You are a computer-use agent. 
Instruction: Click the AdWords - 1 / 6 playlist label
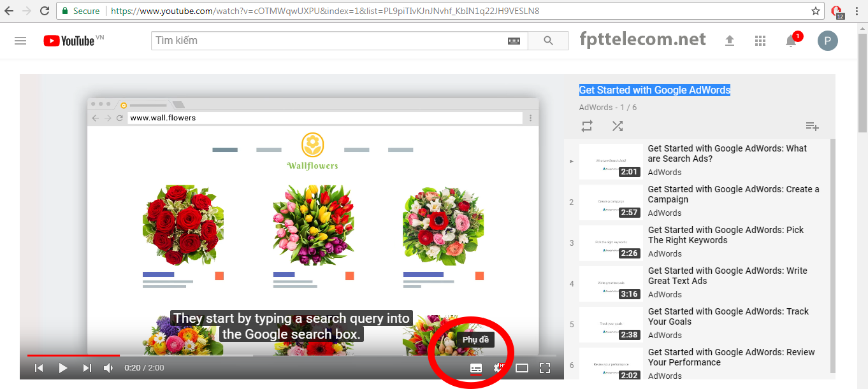point(608,108)
